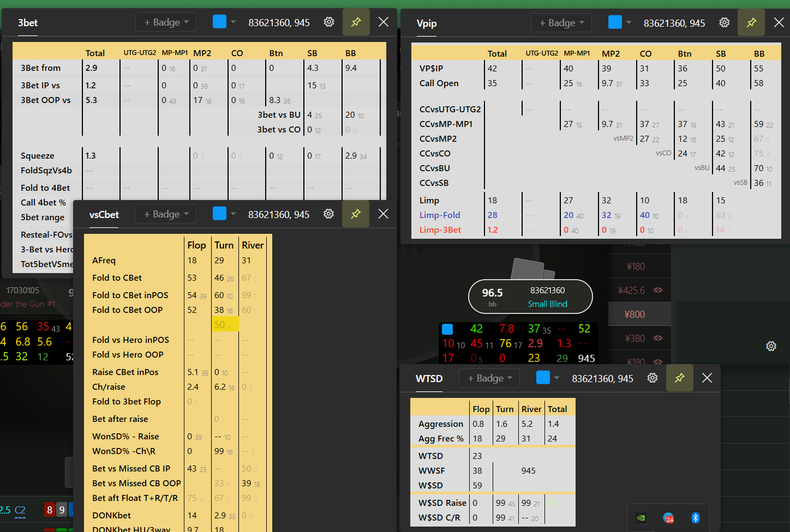
Task: Click highlighted 50 cell in Turn column
Action: (225, 324)
